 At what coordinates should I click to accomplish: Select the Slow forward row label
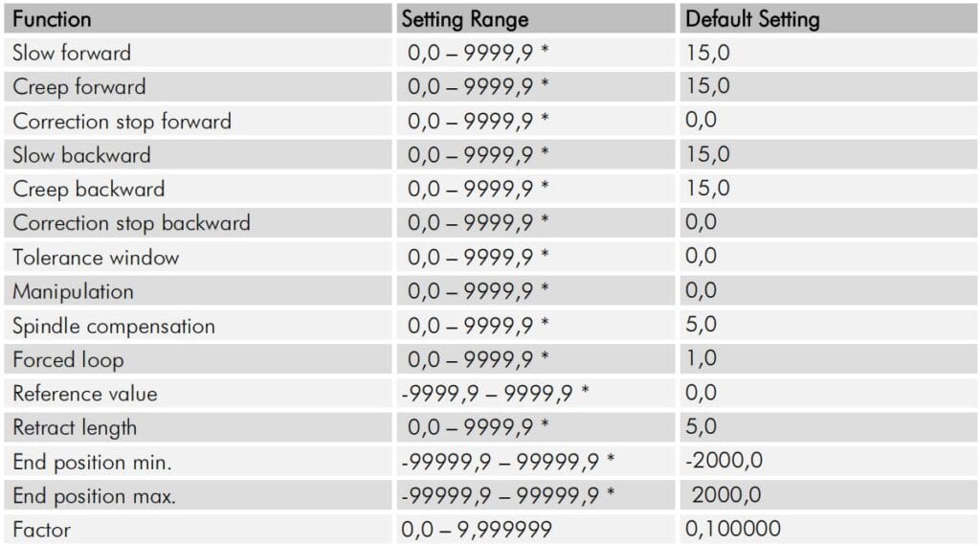click(x=72, y=53)
